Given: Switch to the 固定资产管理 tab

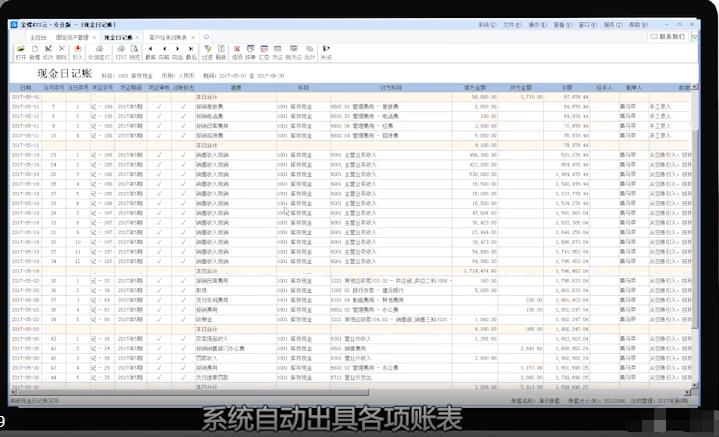Looking at the screenshot, I should click(73, 36).
